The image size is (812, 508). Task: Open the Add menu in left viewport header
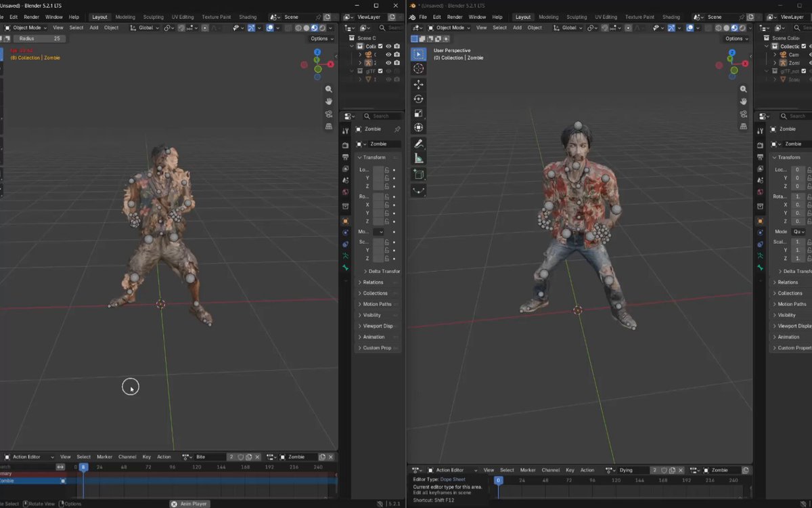[94, 28]
